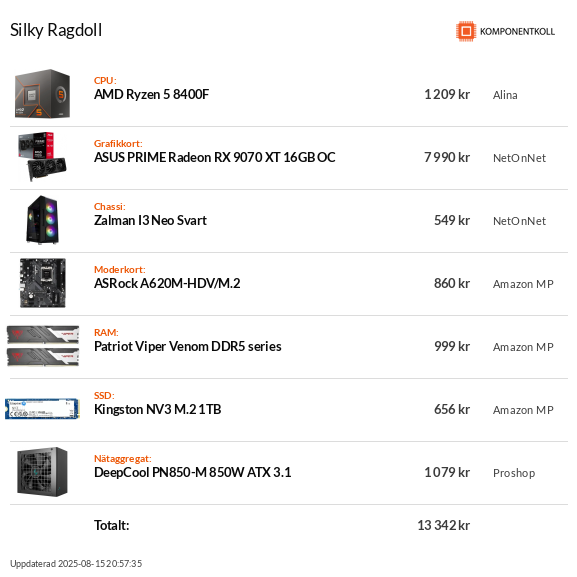Select the DeepCool power supply image
The width and height of the screenshot is (577, 577).
42,472
